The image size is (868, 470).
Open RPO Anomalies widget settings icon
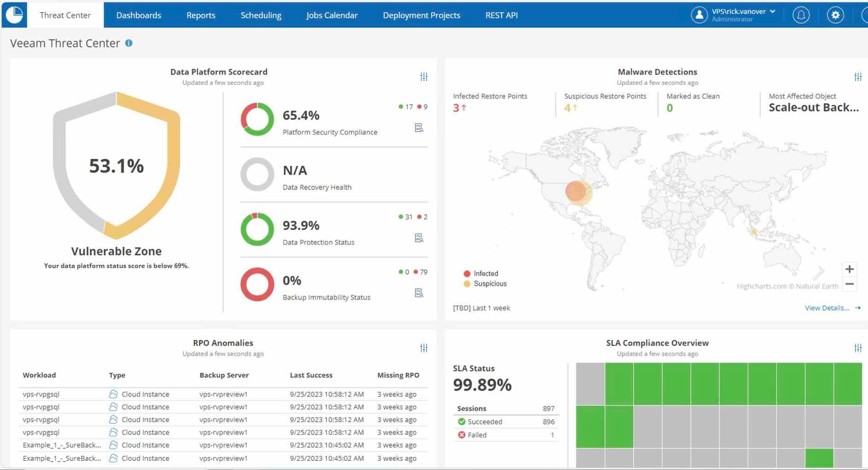tap(424, 348)
